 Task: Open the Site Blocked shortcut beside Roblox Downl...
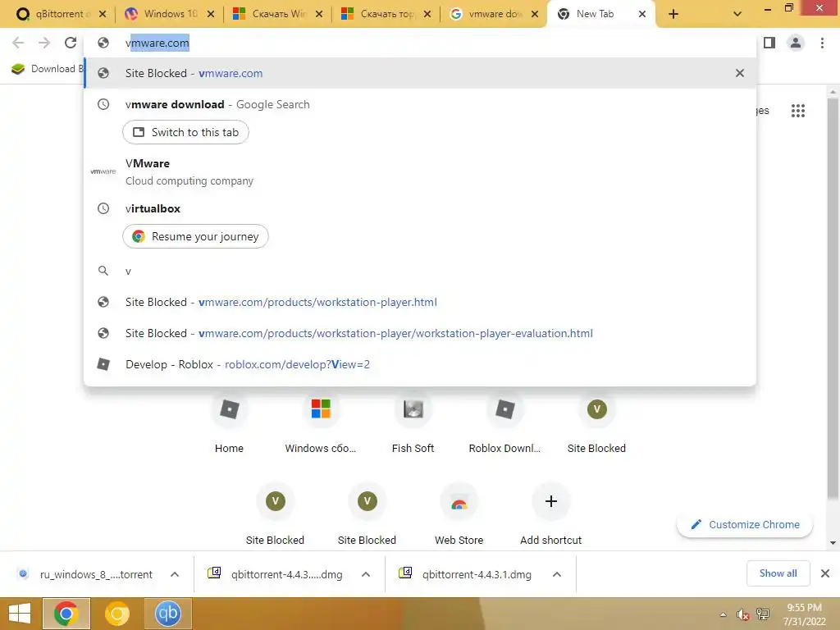(596, 423)
